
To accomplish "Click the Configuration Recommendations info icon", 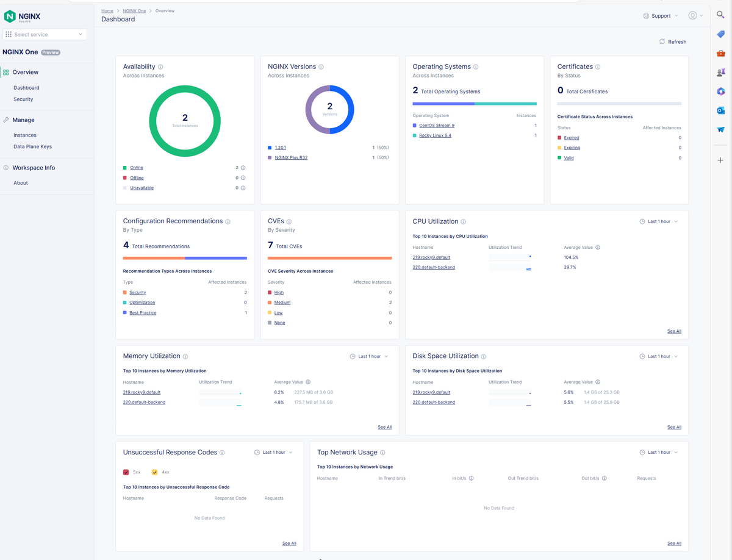I will 228,222.
